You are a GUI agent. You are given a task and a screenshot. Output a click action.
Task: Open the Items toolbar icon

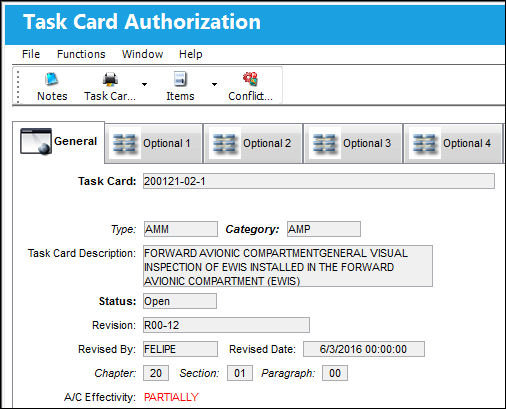pyautogui.click(x=180, y=79)
